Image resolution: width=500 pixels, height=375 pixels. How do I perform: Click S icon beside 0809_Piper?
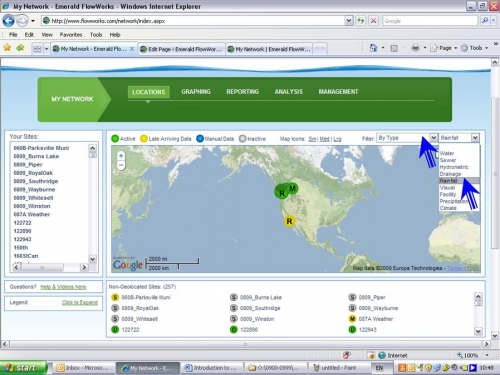352,297
